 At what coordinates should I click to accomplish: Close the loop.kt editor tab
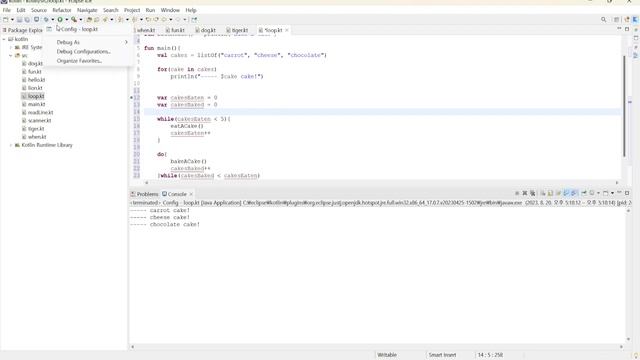tap(287, 30)
